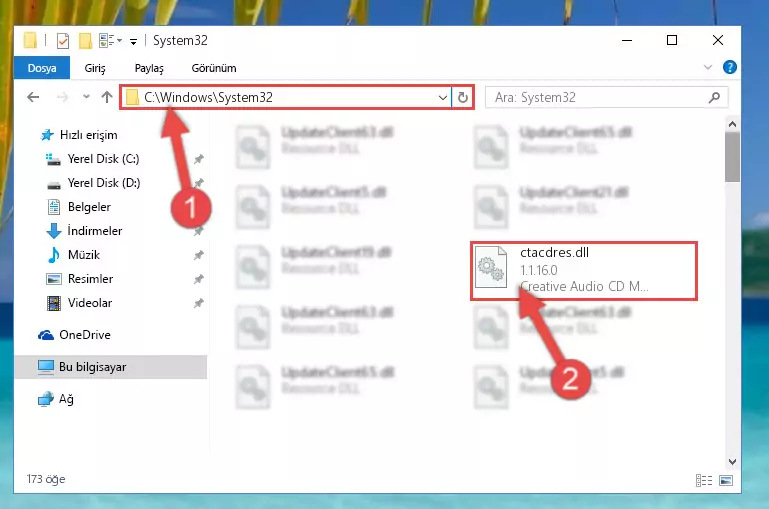This screenshot has width=769, height=509.
Task: Close the System32 window
Action: 718,40
